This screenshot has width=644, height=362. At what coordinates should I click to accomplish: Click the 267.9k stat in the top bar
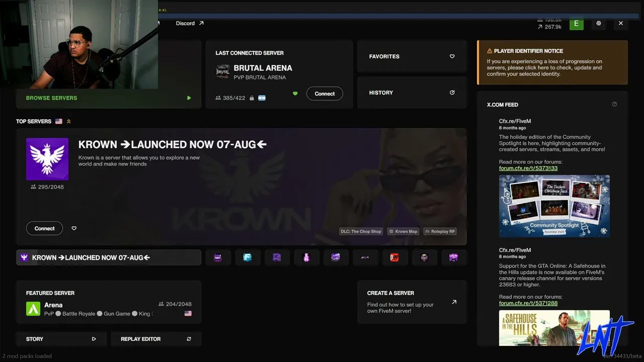tap(549, 27)
